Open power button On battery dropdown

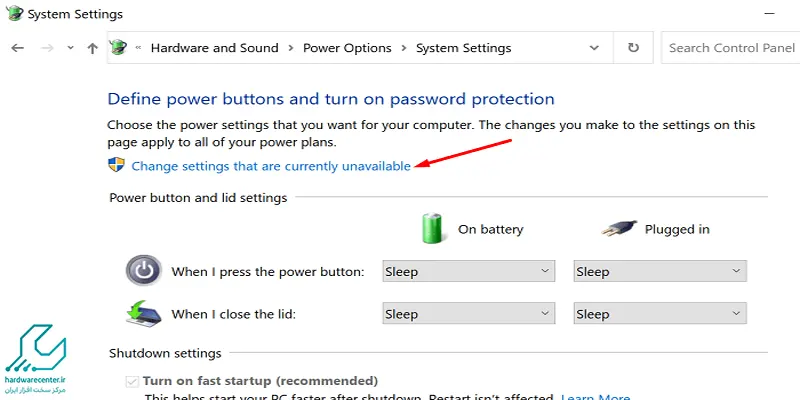point(468,271)
